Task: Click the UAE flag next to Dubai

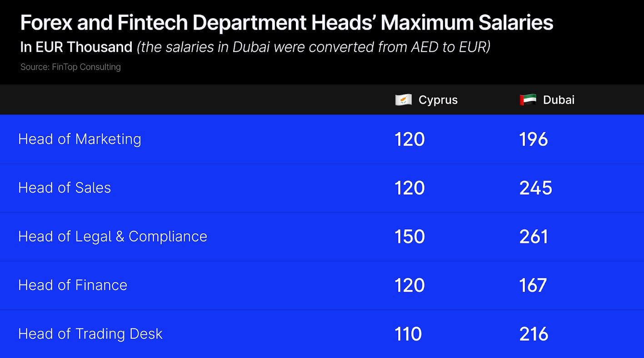Action: click(x=528, y=100)
